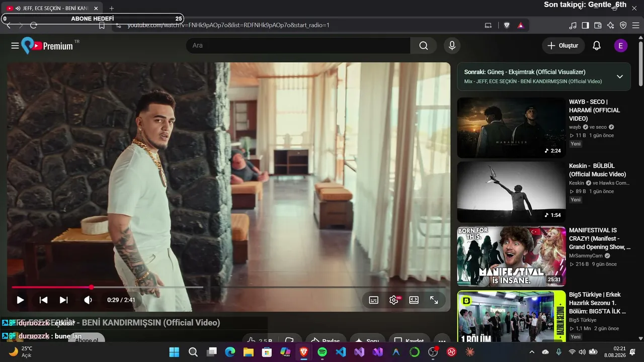Screen dimensions: 644x362
Task: Open the video settings gear
Action: (x=394, y=300)
